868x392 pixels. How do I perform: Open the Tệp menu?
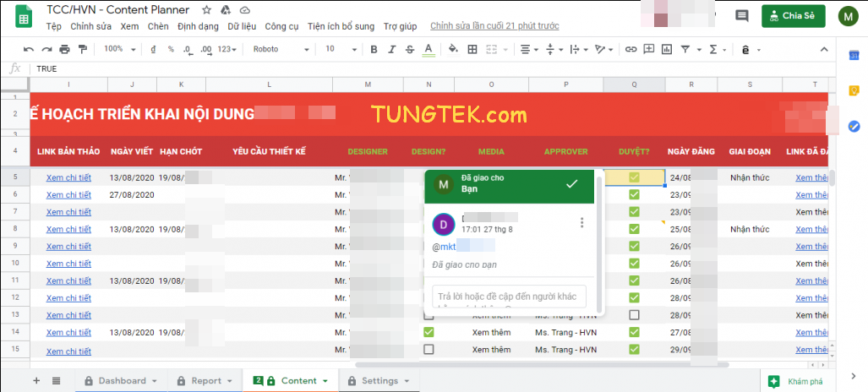54,26
